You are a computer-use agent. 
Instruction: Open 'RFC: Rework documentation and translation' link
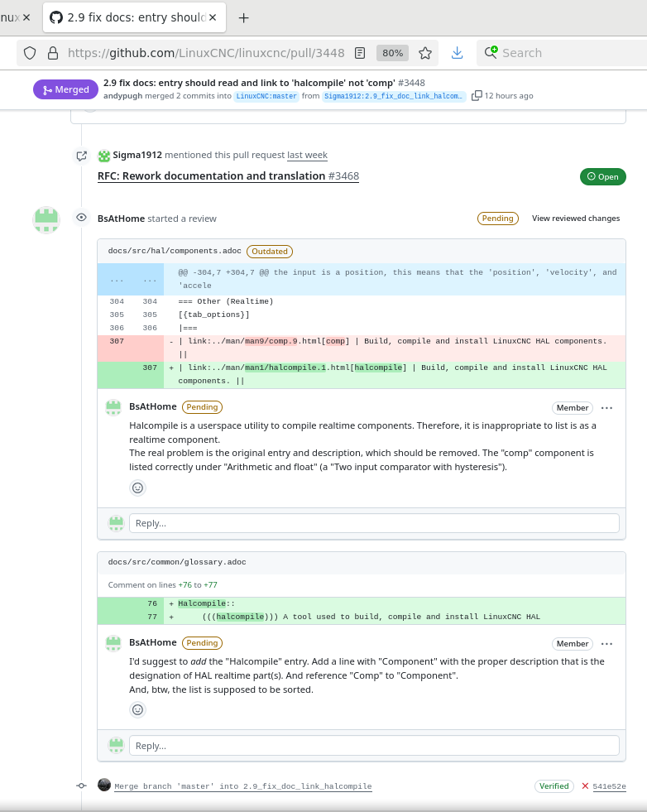(x=211, y=175)
